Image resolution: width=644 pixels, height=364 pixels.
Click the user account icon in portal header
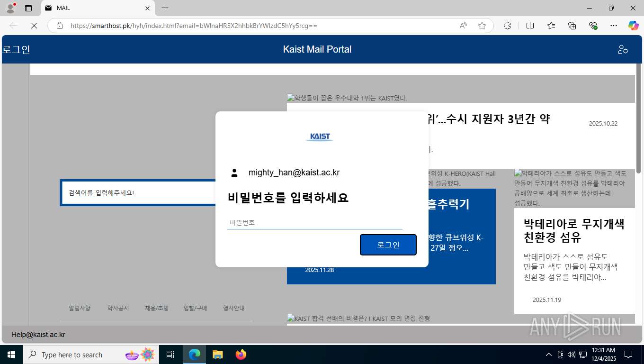coord(623,49)
